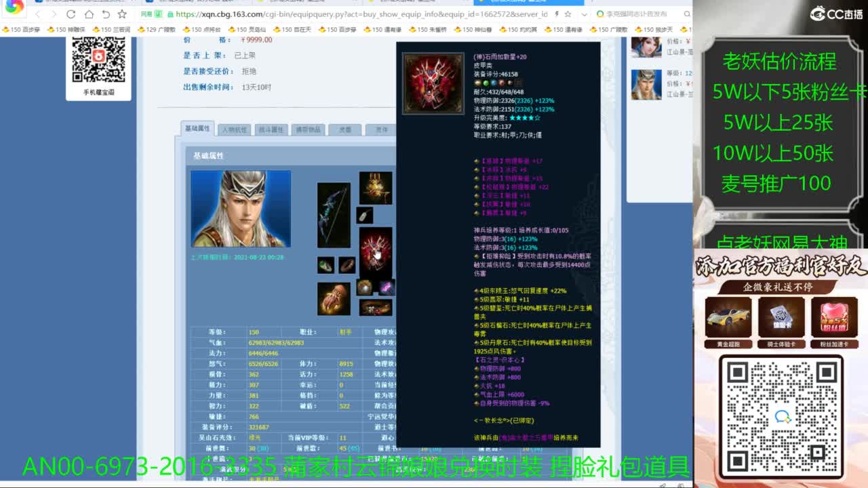Open the browser home page icon

89,14
